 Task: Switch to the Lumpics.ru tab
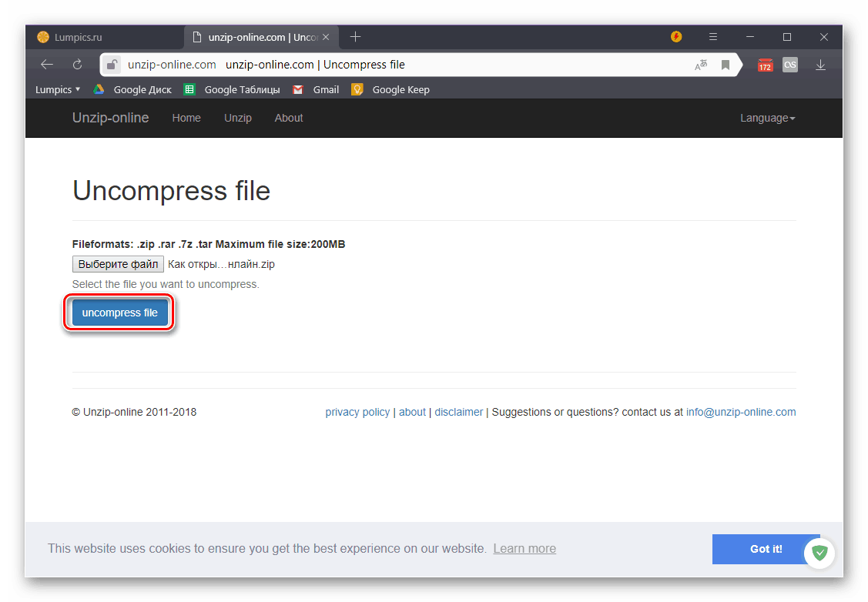click(106, 37)
